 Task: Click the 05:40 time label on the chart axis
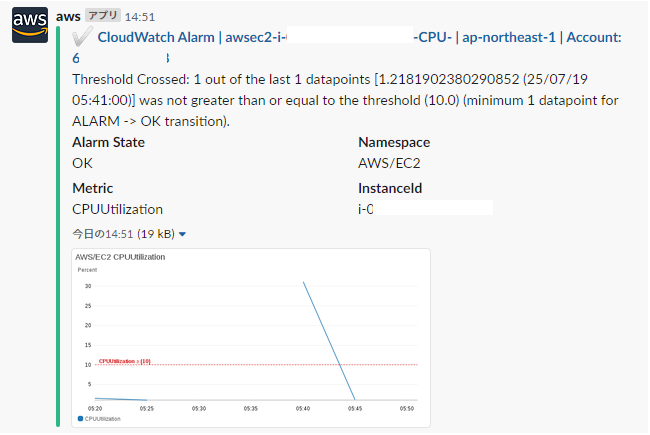point(303,408)
